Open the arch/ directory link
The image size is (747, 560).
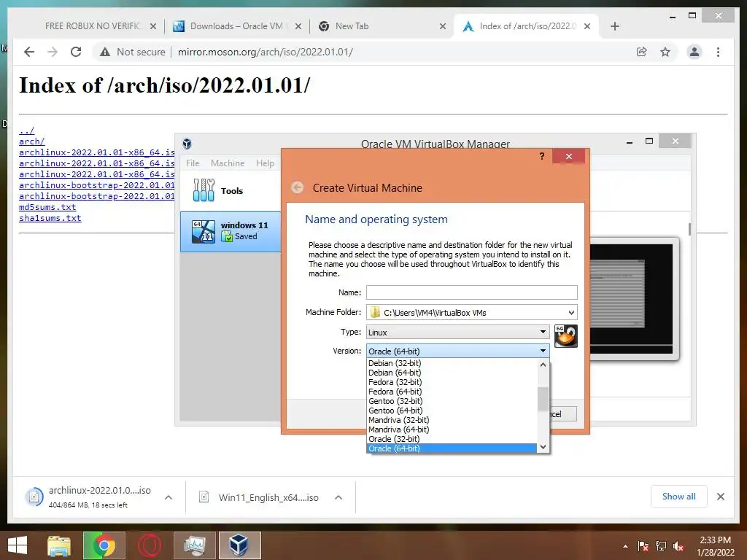[x=32, y=141]
